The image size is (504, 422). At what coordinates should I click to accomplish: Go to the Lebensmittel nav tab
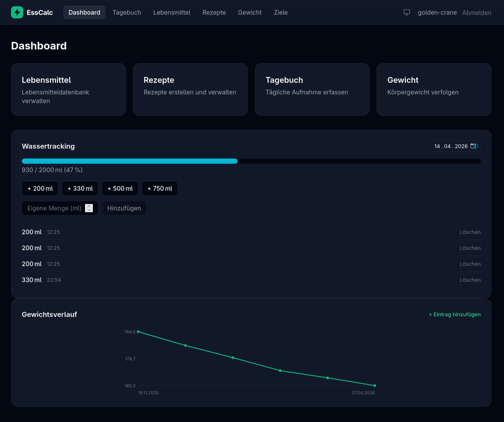[x=172, y=12]
